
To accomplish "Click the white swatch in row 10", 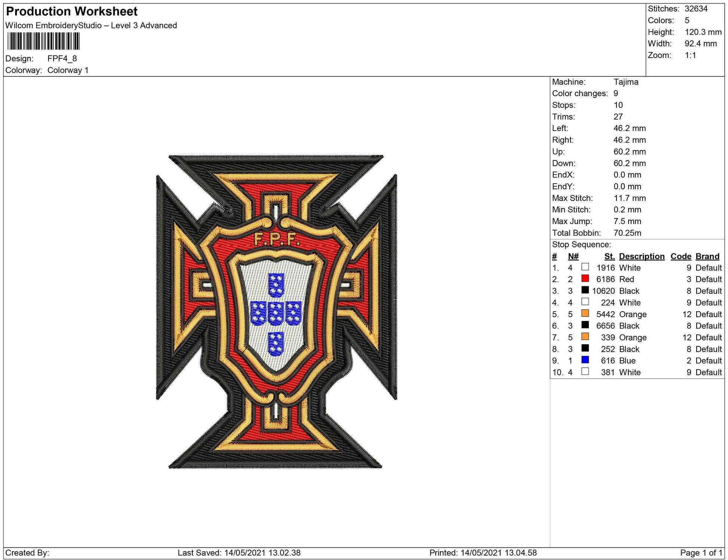I will point(585,371).
